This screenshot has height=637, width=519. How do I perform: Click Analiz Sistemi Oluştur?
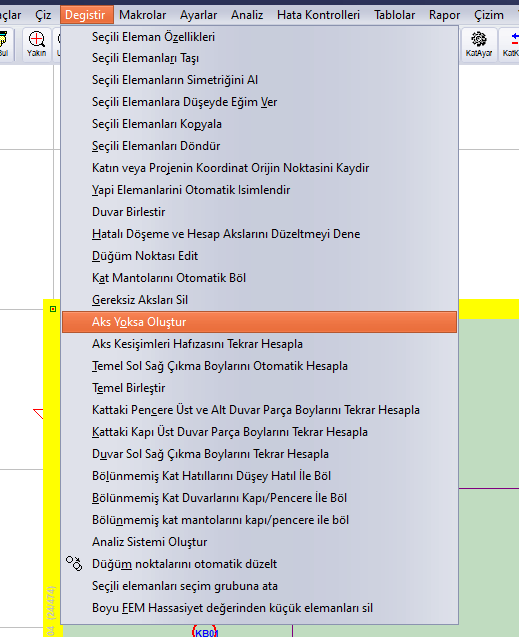coord(260,542)
